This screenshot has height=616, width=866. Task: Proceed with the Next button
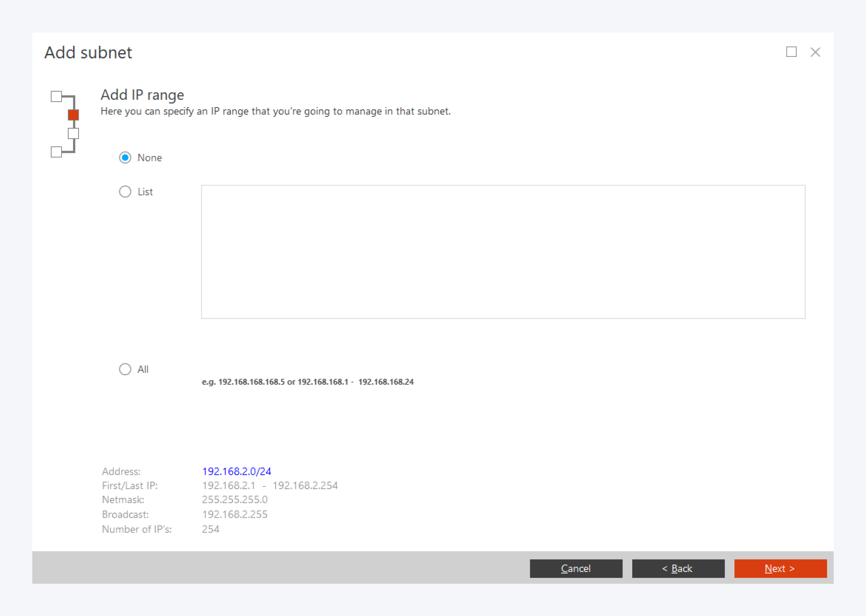780,568
